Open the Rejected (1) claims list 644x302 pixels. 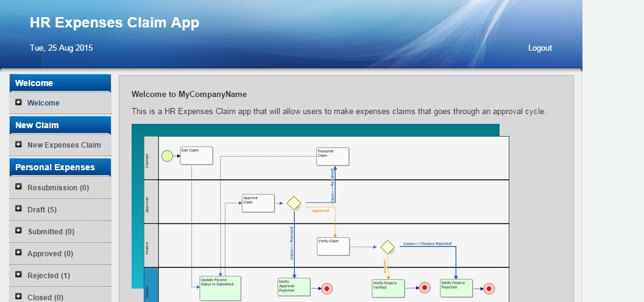(x=49, y=275)
